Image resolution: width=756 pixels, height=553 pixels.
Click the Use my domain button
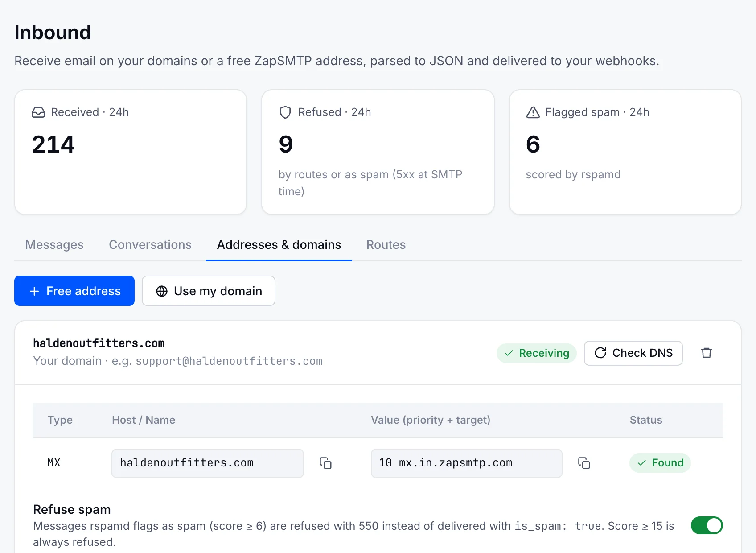209,291
